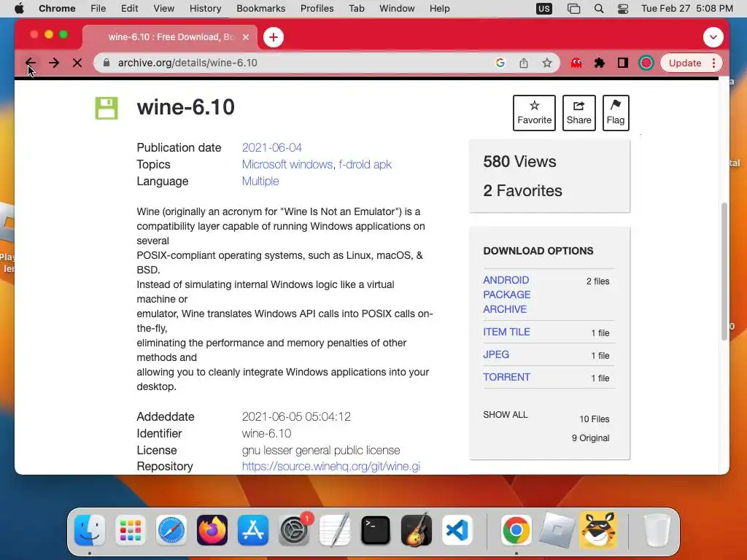Click the green floppy disk software icon
The height and width of the screenshot is (560, 747).
click(x=107, y=108)
